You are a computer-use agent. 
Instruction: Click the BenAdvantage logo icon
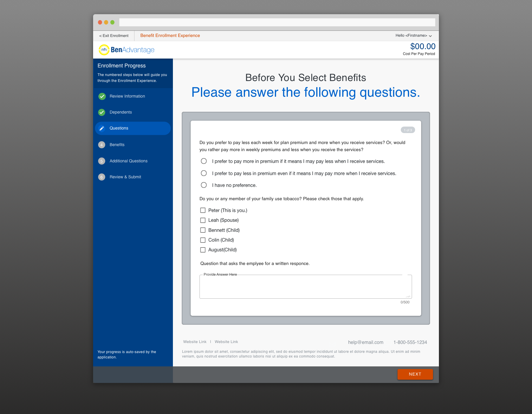coord(104,50)
